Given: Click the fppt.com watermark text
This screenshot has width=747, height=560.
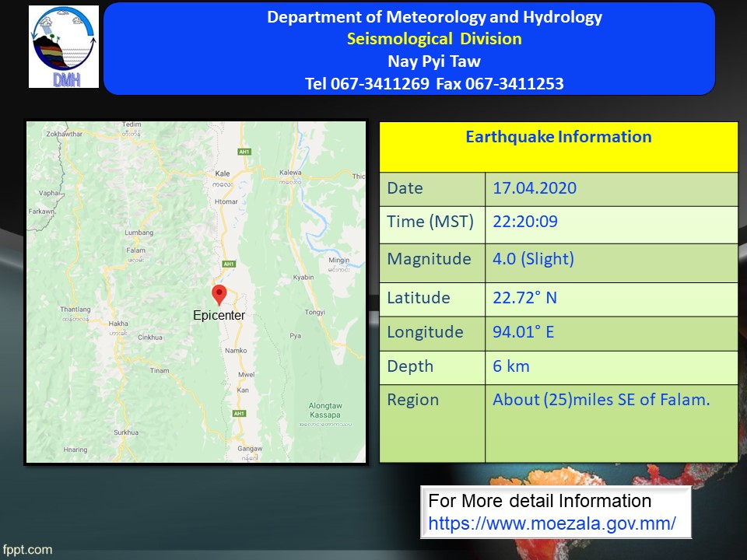Looking at the screenshot, I should (27, 550).
